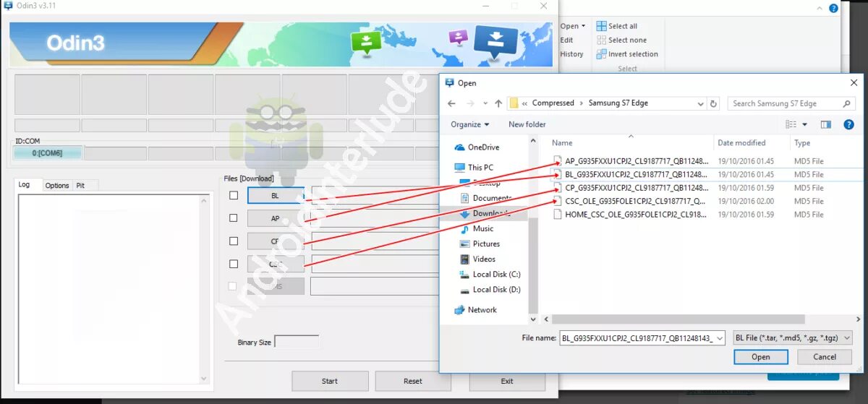Click the horizontal scrollbar in file list
This screenshot has width=868, height=404.
[x=678, y=319]
